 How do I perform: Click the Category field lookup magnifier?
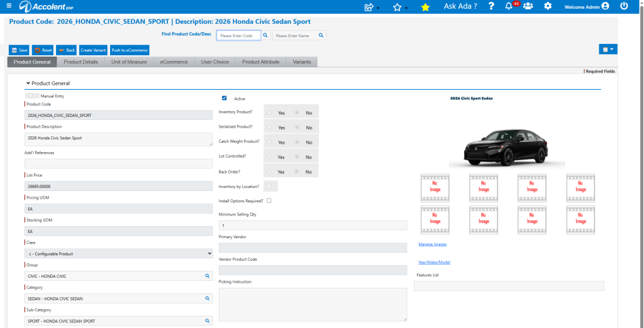208,298
